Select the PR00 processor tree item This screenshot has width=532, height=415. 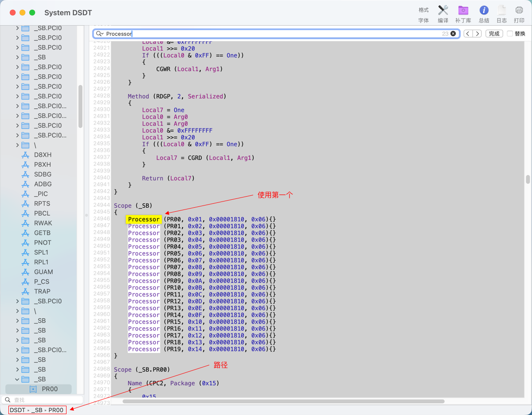(50, 389)
